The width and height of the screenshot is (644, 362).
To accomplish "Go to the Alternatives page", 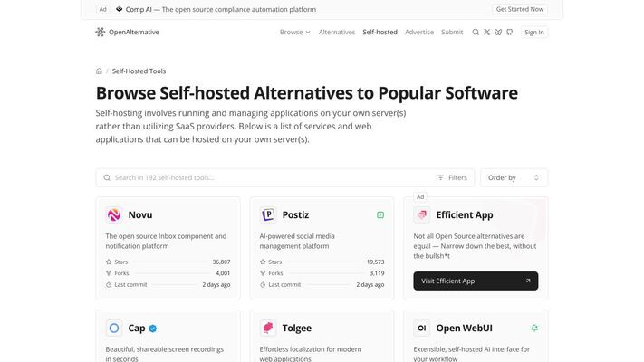I will tap(337, 32).
